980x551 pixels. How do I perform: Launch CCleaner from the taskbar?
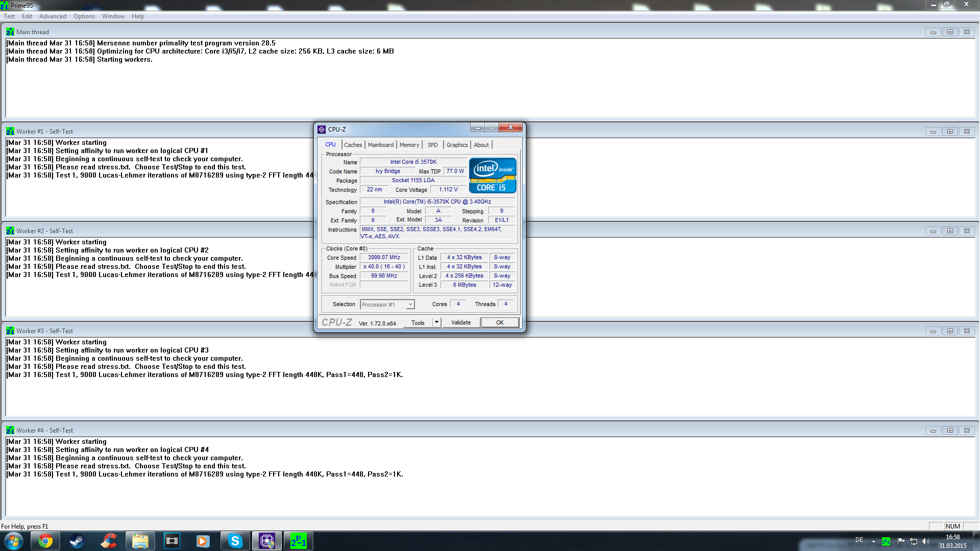(109, 541)
